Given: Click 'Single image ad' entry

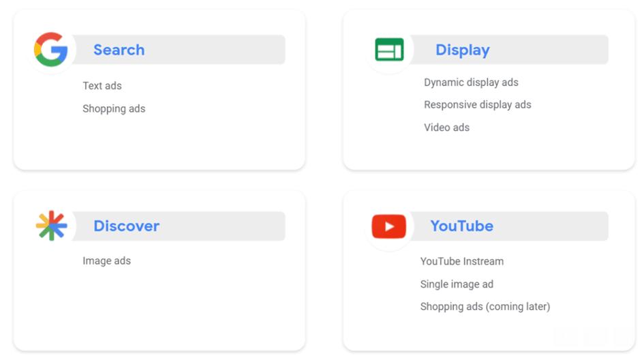Looking at the screenshot, I should 457,284.
